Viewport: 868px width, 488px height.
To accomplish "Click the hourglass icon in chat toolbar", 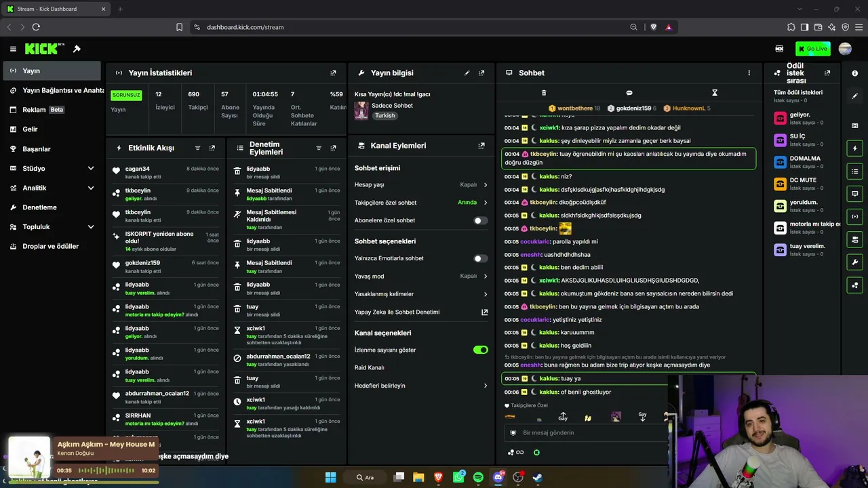I will point(715,93).
